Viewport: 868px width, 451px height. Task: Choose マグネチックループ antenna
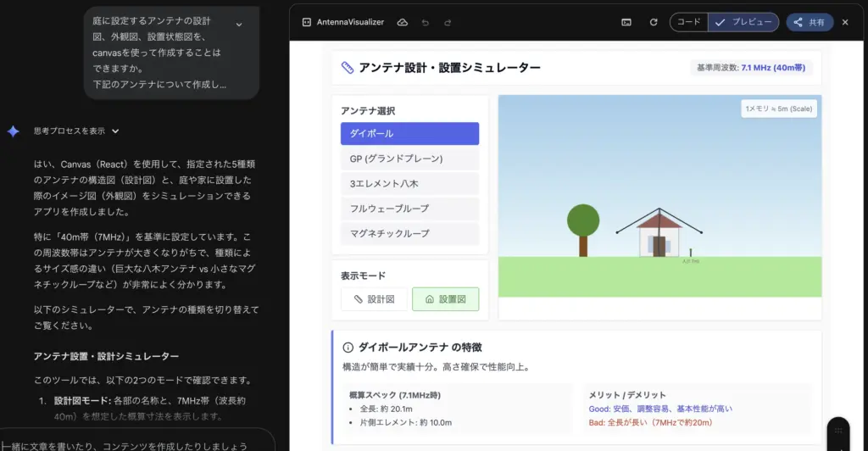409,233
